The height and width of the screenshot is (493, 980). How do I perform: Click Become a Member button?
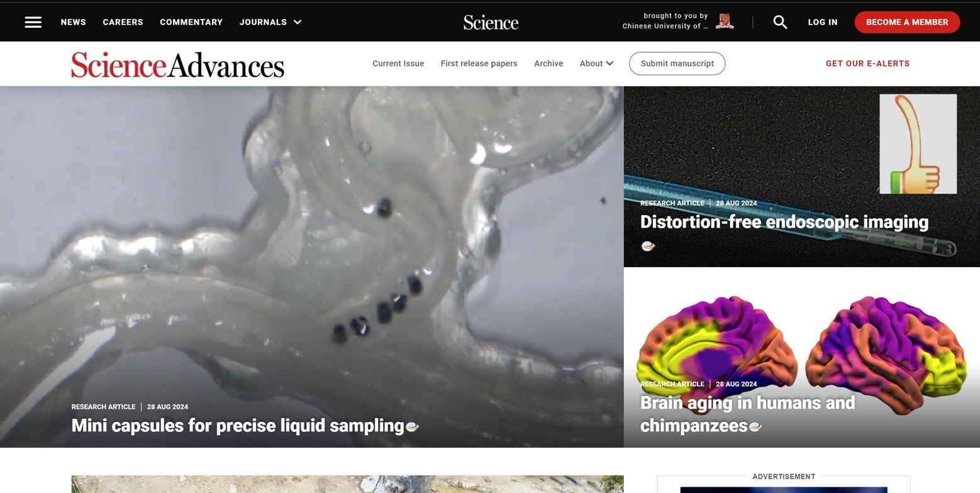(907, 22)
